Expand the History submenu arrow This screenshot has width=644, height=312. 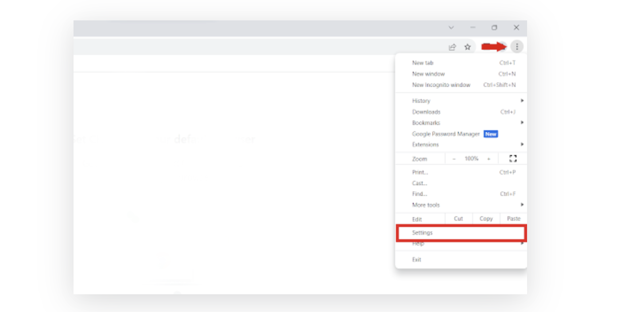pos(522,101)
